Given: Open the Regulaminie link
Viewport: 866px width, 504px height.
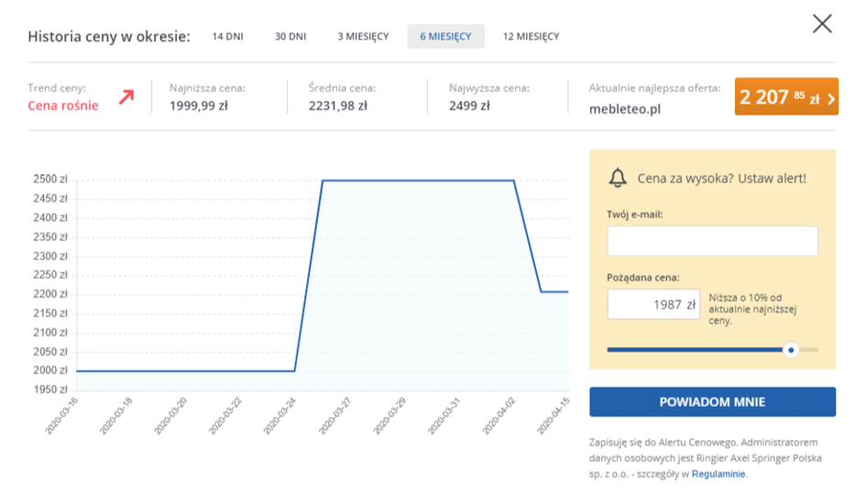Looking at the screenshot, I should (718, 474).
